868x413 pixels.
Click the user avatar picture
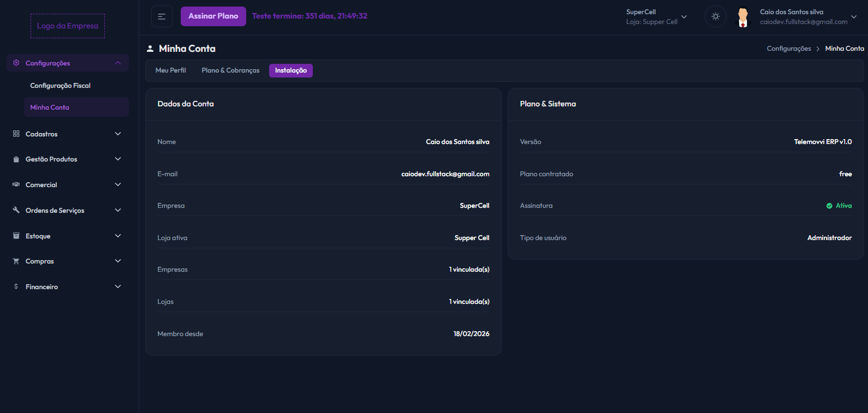point(742,17)
